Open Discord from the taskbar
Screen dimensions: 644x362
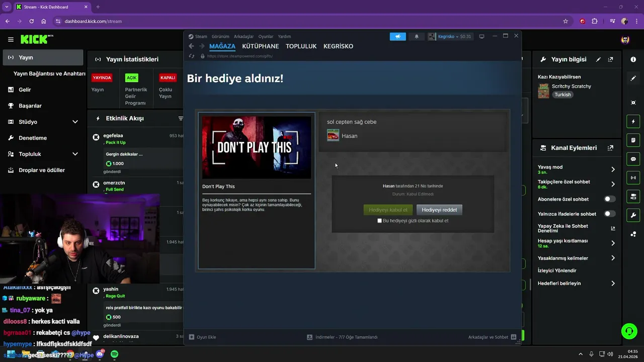(100, 354)
